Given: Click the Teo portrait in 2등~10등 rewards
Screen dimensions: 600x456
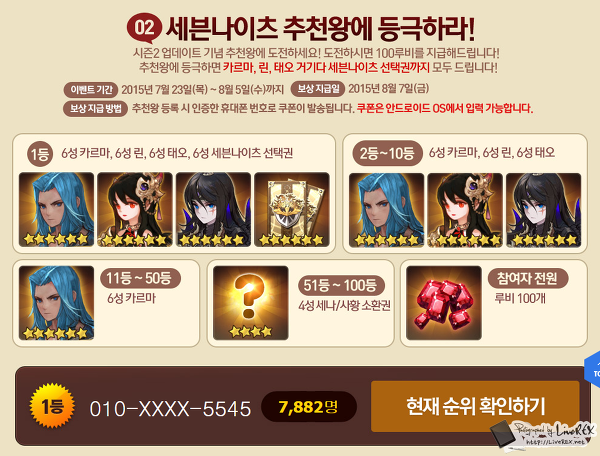Looking at the screenshot, I should [x=544, y=210].
